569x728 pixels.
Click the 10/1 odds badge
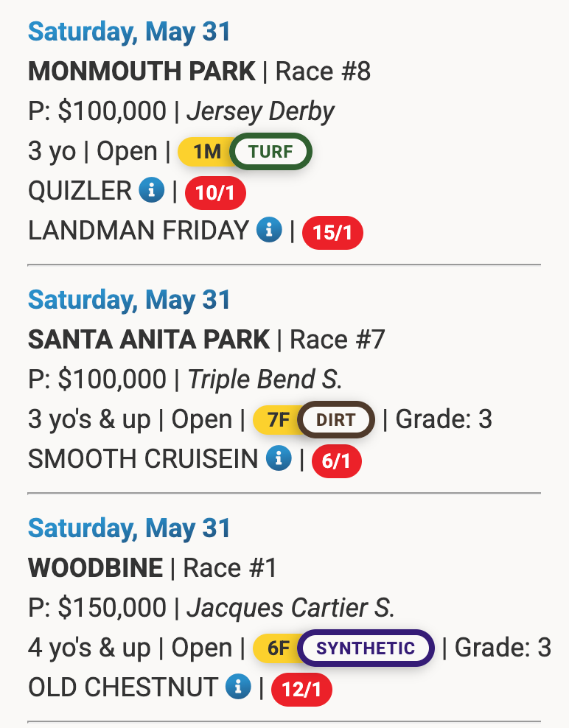coord(215,192)
